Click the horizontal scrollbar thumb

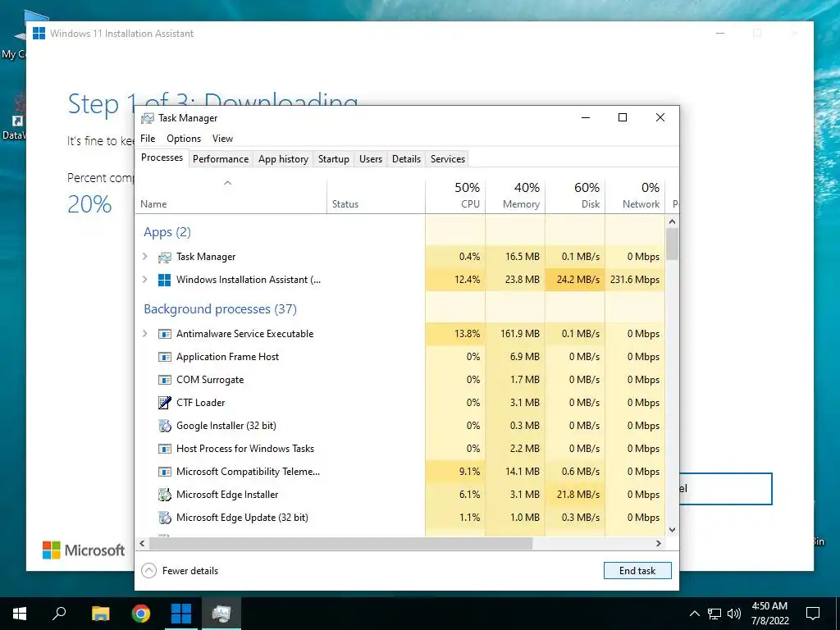340,543
